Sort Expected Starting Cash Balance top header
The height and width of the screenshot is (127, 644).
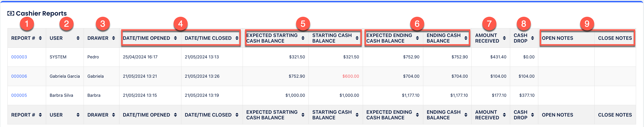click(x=303, y=38)
